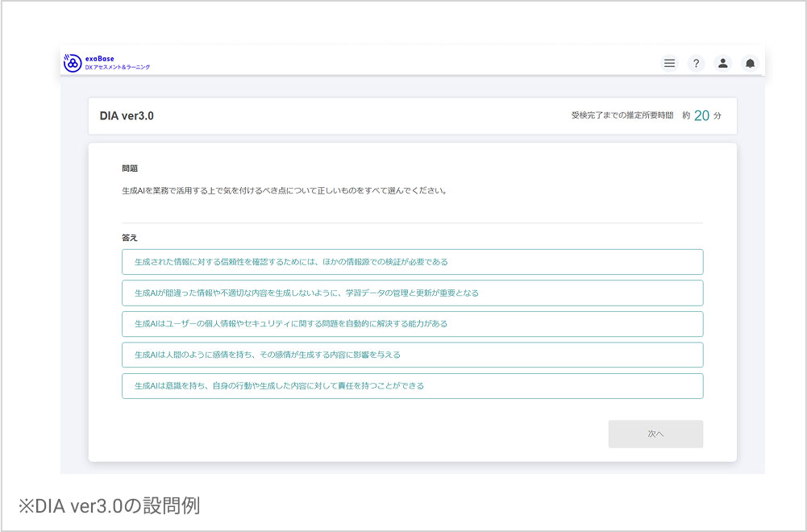Viewport: 807px width, 532px height.
Task: Click the 問題 section heading
Action: pyautogui.click(x=130, y=168)
